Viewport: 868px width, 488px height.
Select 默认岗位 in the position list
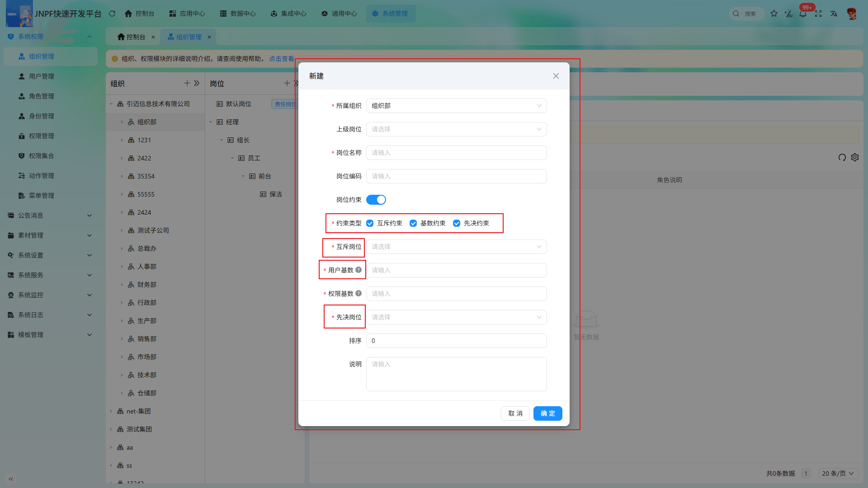tap(239, 104)
